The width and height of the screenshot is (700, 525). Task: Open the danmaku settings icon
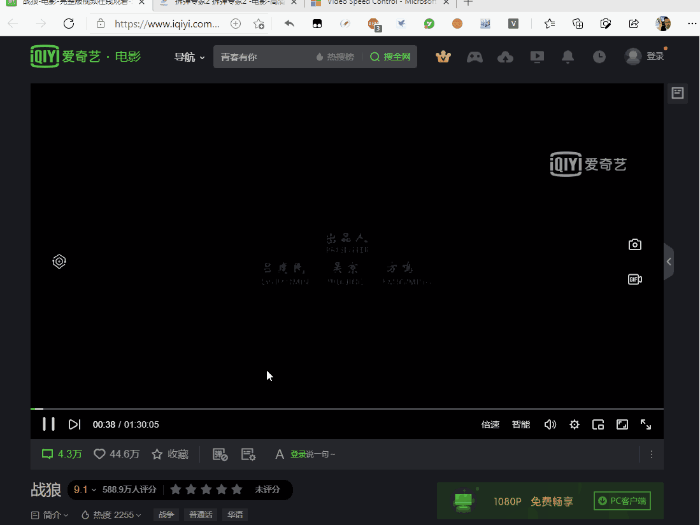[x=248, y=454]
